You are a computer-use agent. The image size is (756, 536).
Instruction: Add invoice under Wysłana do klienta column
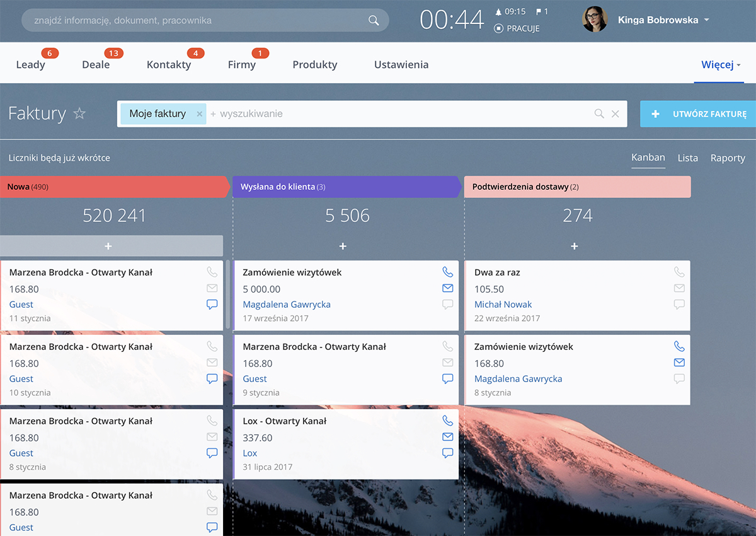tap(343, 246)
